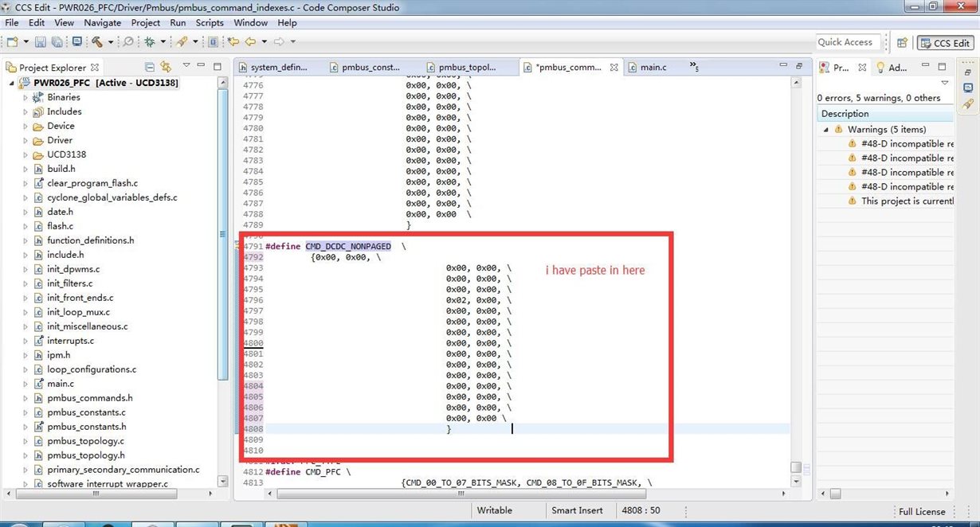Show hidden editor tabs list
Screen dimensions: 980x527
click(694, 68)
